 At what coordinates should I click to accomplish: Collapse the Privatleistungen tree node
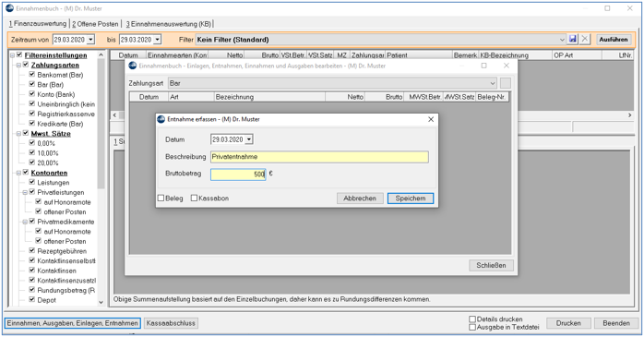click(x=26, y=192)
